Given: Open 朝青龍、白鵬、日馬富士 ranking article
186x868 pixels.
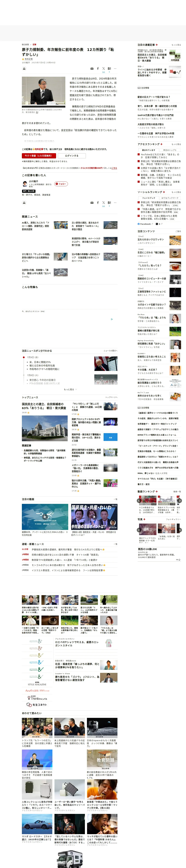Looking at the screenshot, I should click(161, 176).
